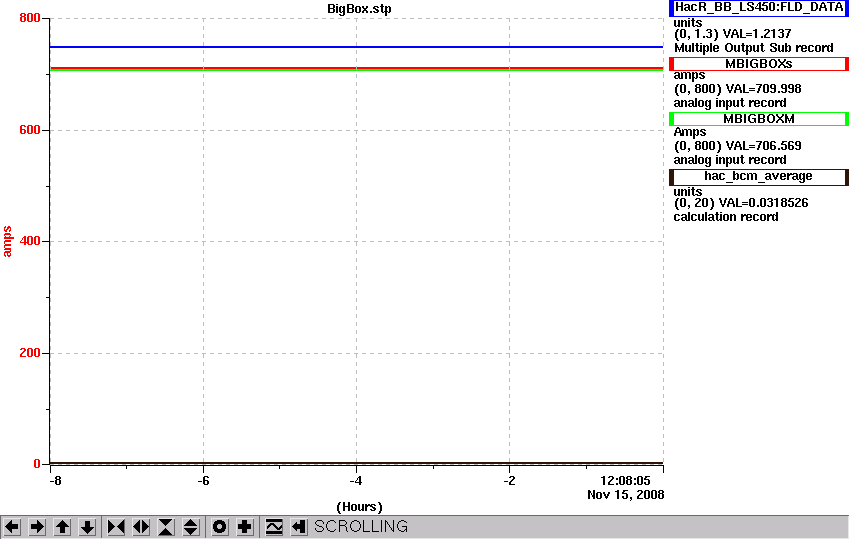Click the -4 x-axis tick label
The width and height of the screenshot is (849, 539).
[356, 481]
